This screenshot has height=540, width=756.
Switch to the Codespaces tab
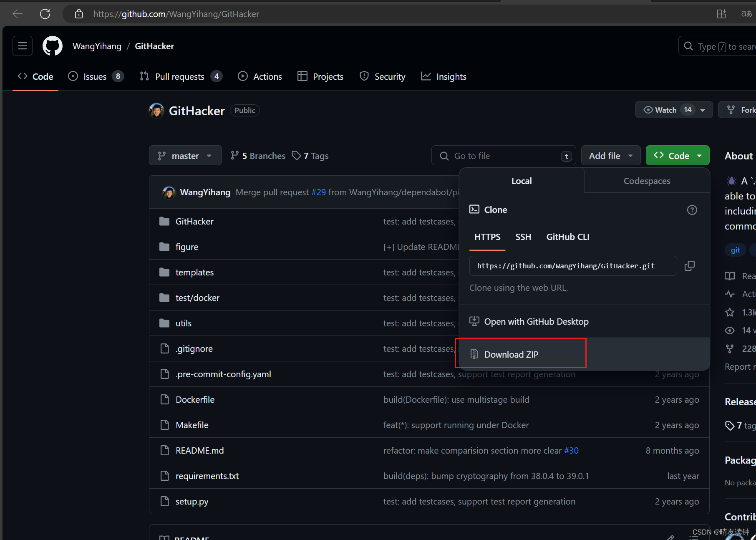click(647, 181)
